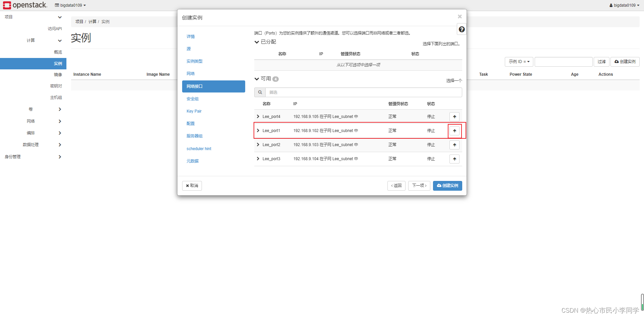The image size is (644, 317).
Task: Expand the 卷 sidebar section
Action: click(x=60, y=109)
